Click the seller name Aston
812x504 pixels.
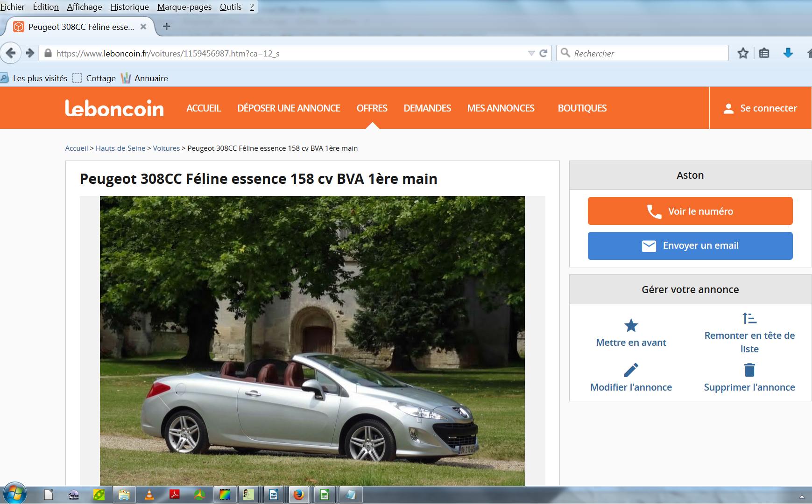pos(690,175)
